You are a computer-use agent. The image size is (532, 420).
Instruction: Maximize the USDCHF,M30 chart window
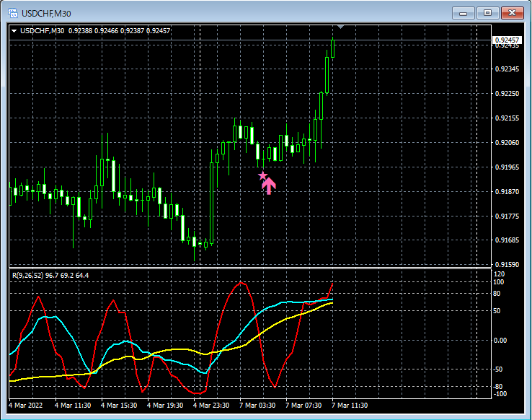point(487,13)
